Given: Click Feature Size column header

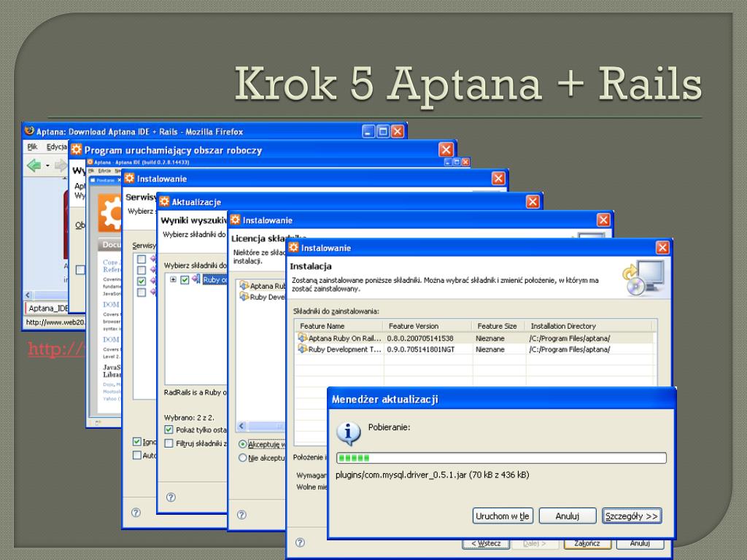Looking at the screenshot, I should 499,326.
